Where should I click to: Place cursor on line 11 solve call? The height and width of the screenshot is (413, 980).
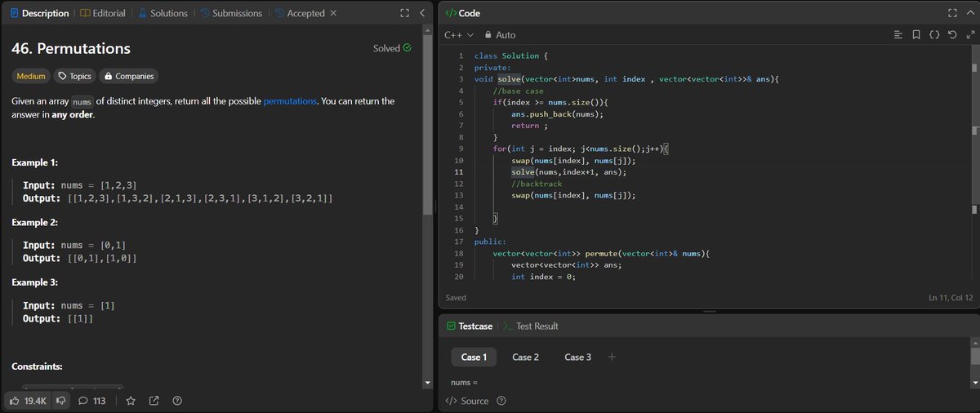point(569,172)
